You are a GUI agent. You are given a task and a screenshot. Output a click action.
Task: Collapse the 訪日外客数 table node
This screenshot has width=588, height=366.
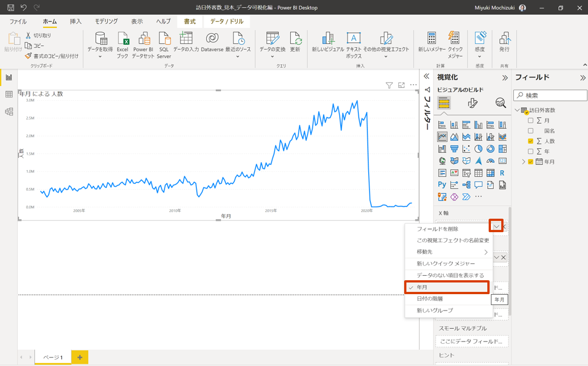coord(517,110)
